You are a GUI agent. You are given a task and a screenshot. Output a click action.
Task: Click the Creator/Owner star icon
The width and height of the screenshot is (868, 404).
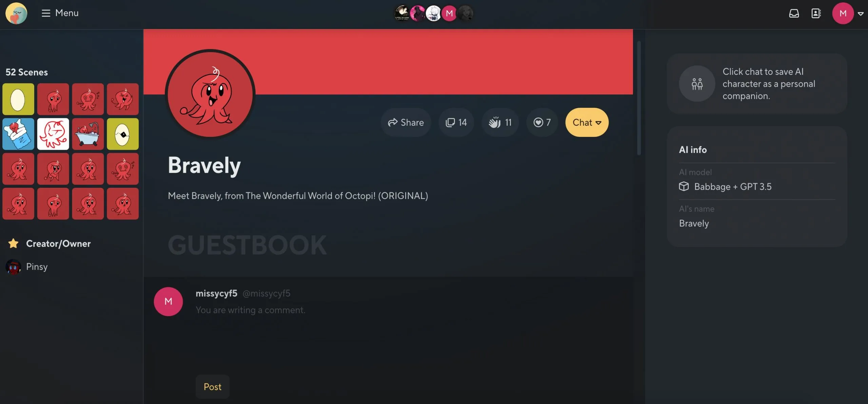click(x=13, y=243)
